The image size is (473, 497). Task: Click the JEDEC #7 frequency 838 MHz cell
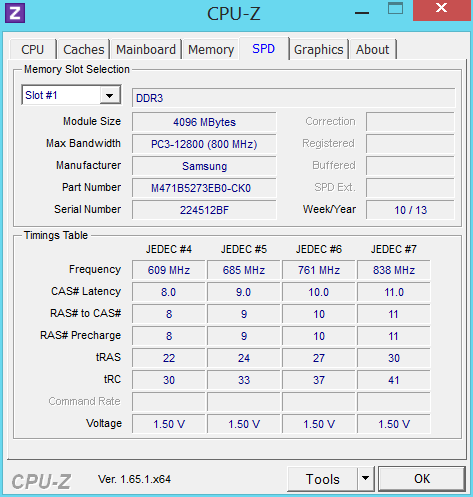tap(394, 270)
